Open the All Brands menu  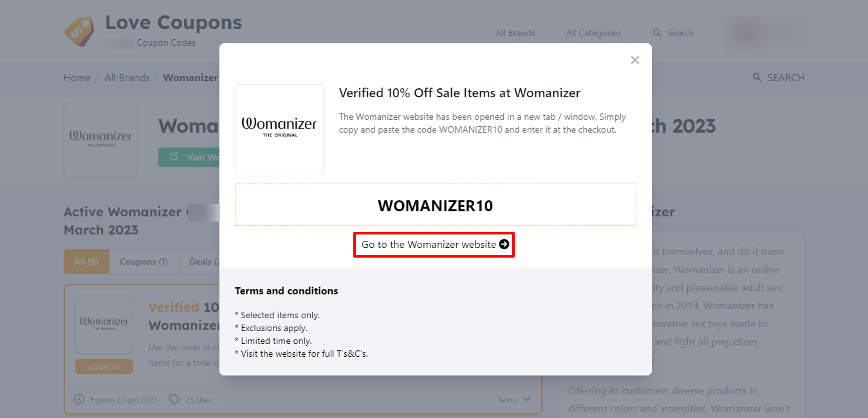point(515,33)
